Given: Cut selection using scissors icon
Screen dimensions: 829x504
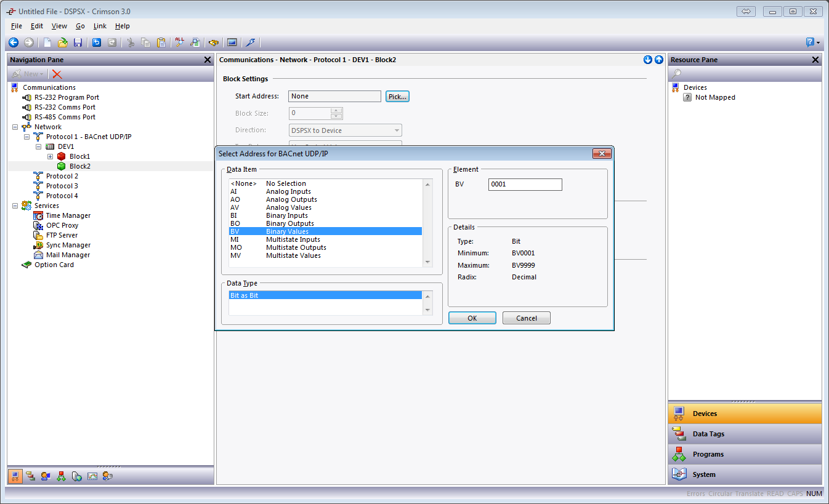Looking at the screenshot, I should pyautogui.click(x=131, y=42).
